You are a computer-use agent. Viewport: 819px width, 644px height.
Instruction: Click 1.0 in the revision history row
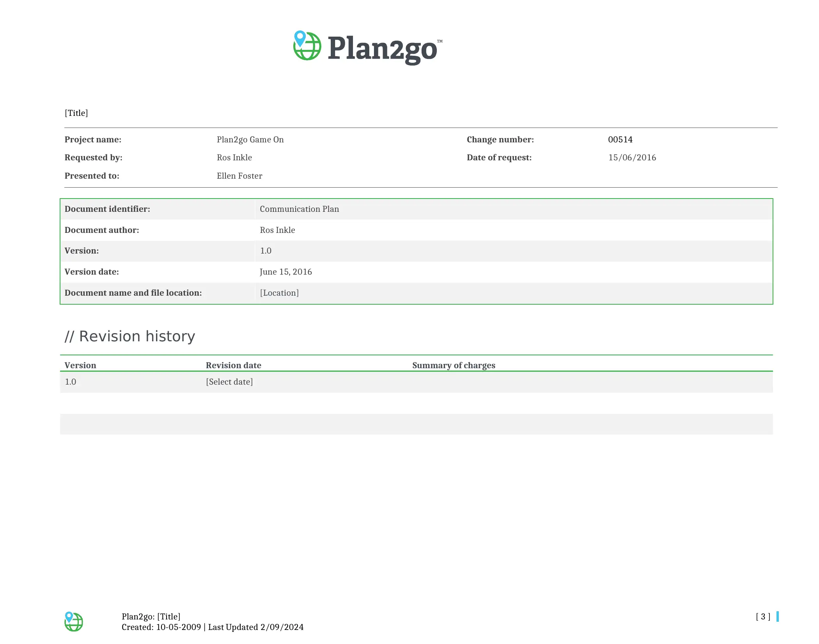tap(71, 382)
